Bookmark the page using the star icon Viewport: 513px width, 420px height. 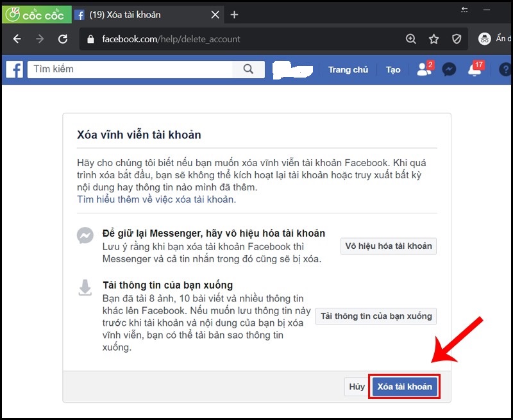433,38
